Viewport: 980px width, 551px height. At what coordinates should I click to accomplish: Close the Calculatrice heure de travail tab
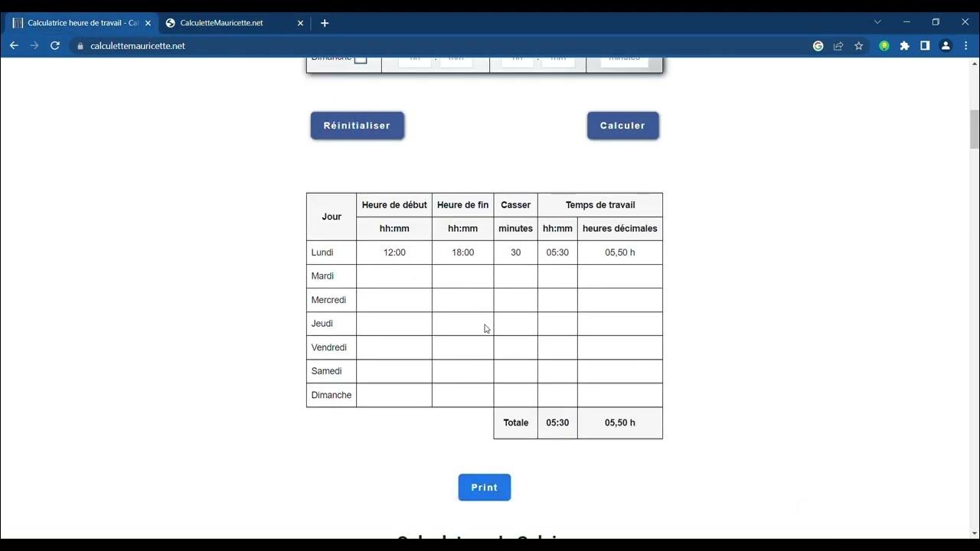coord(149,23)
